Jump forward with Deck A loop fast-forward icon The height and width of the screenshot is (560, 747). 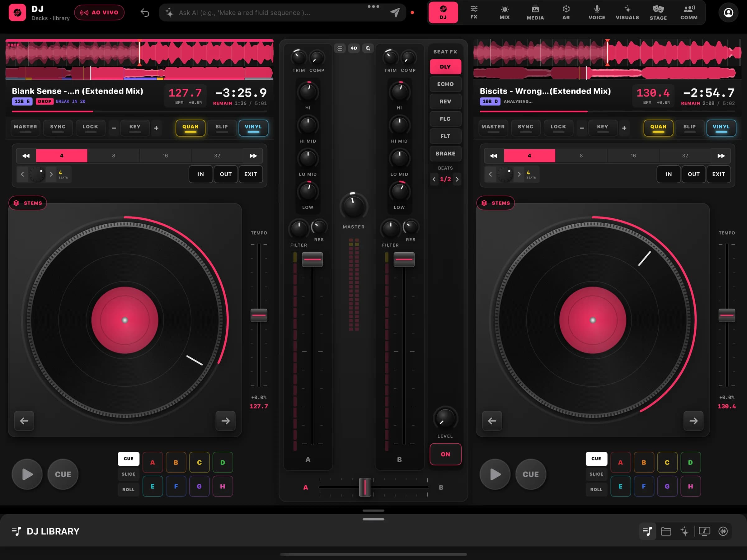click(253, 156)
